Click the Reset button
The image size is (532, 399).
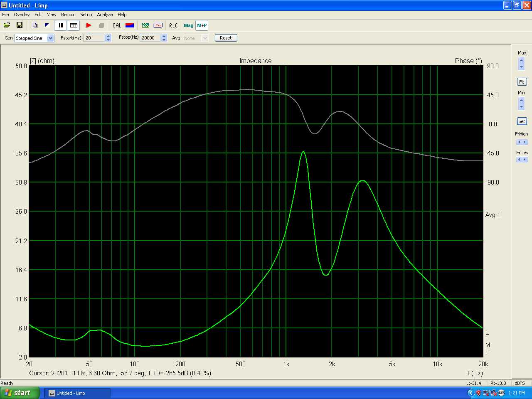tap(226, 38)
